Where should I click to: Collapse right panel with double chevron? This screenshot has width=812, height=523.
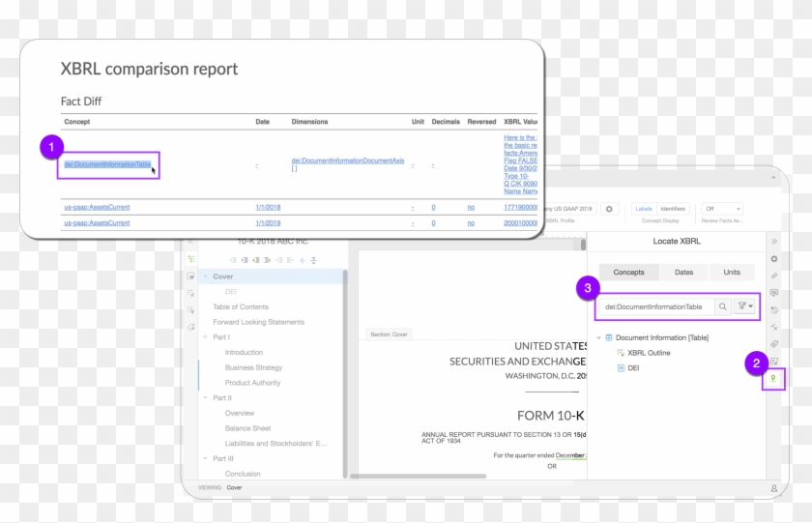click(773, 241)
